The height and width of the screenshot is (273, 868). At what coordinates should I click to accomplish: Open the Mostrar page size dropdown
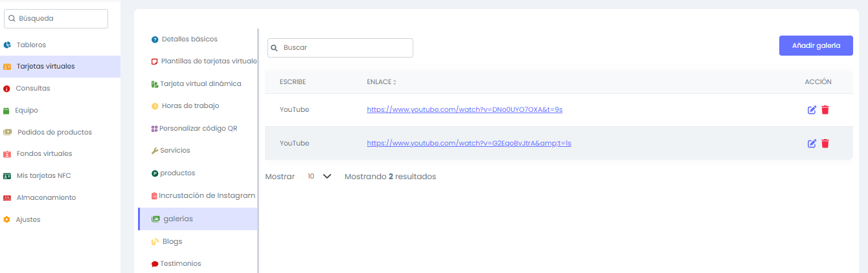click(320, 177)
